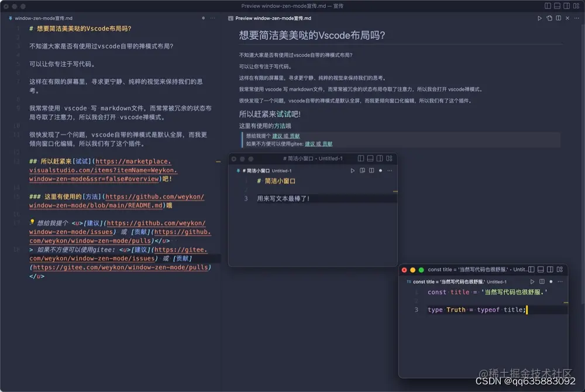585x392 pixels.
Task: Click Show Source icon in preview toolbar
Action: click(x=549, y=18)
